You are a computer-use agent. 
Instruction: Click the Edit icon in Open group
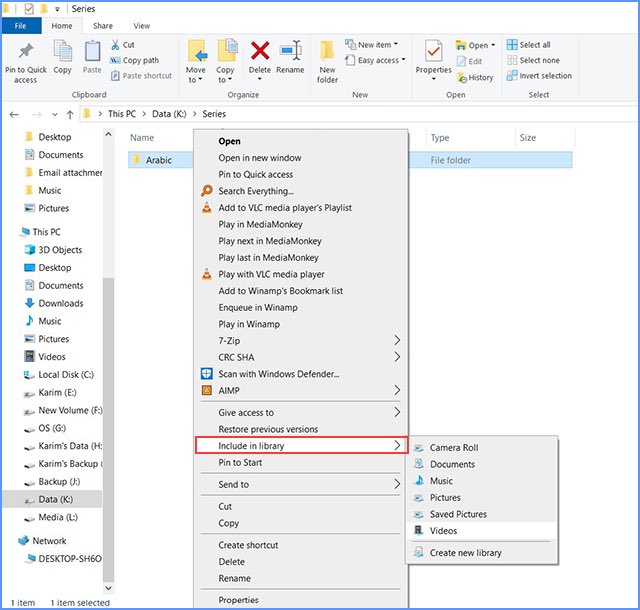click(x=462, y=61)
